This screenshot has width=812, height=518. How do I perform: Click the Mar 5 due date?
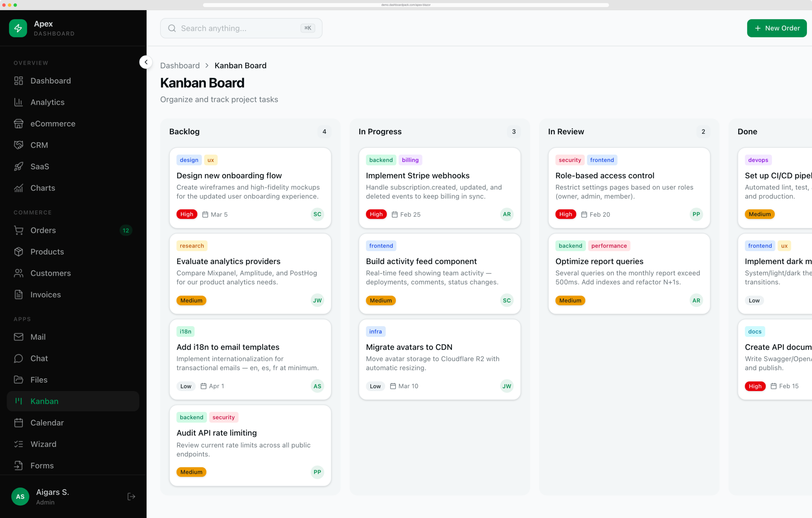click(215, 214)
